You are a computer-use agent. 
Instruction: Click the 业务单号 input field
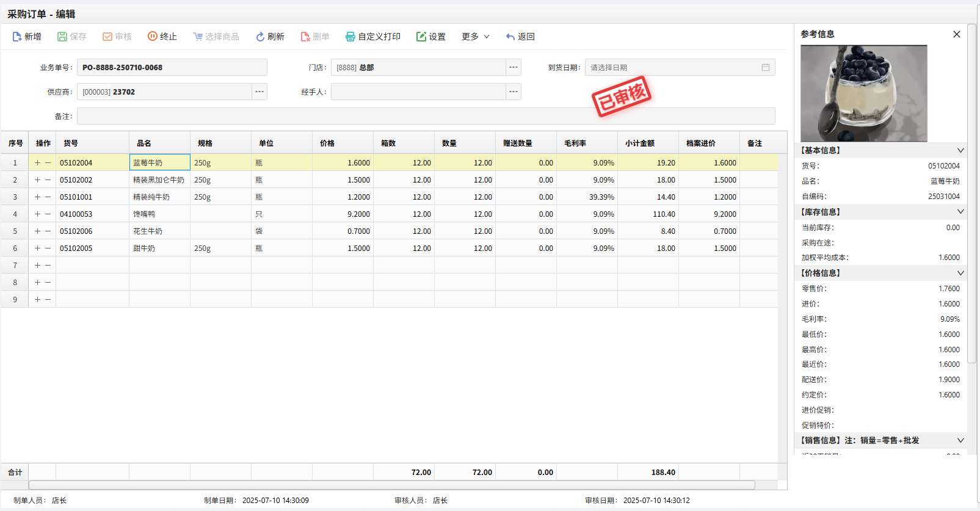pos(172,67)
